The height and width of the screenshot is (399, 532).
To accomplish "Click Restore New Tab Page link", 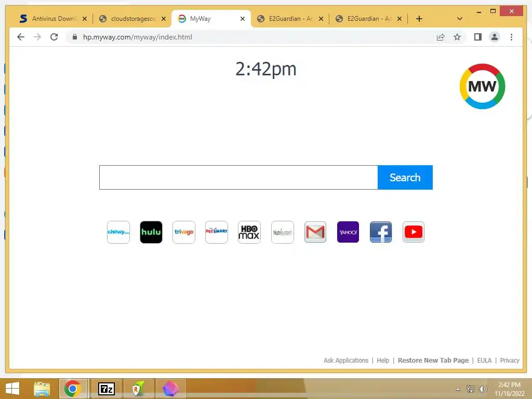I will pos(433,361).
